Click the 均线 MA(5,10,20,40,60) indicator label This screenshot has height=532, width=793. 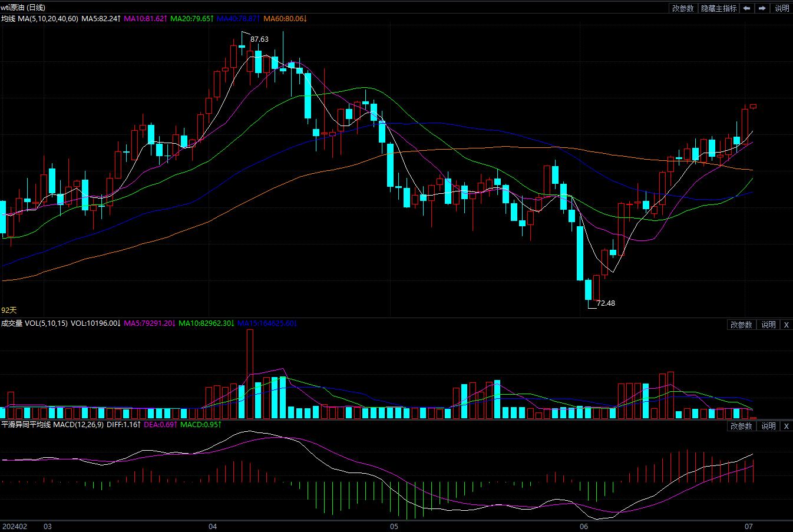[x=39, y=19]
